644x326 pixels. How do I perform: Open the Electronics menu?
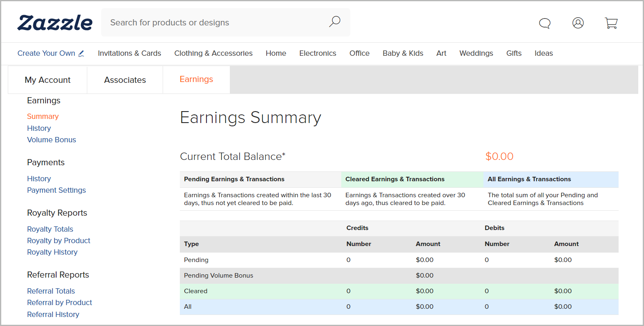[317, 53]
